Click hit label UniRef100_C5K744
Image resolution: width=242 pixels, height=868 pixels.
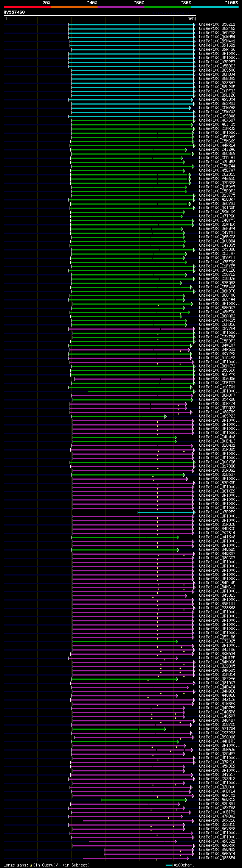(x=217, y=166)
